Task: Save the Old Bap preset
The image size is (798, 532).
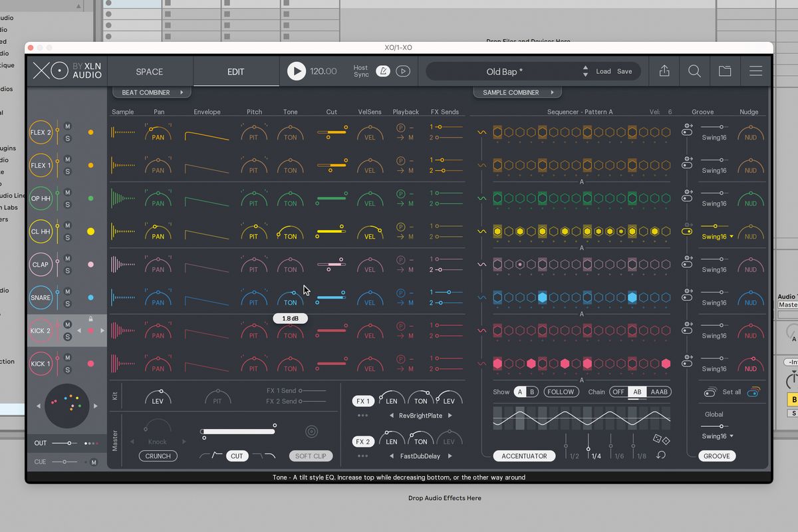Action: point(624,70)
